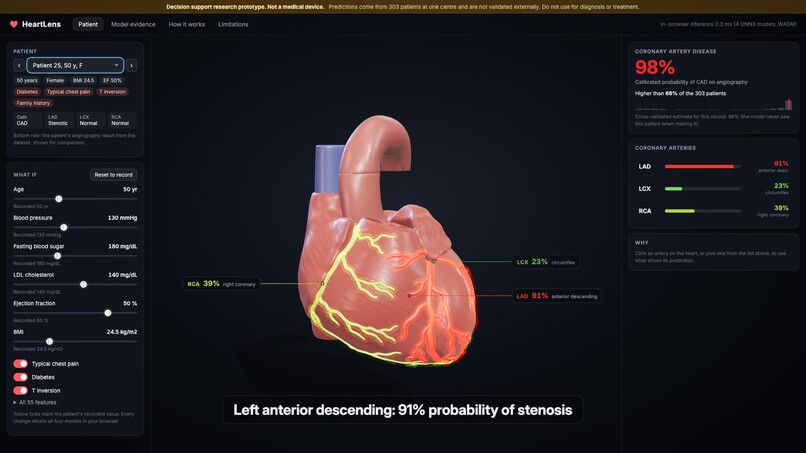Go to next patient arrow

132,65
